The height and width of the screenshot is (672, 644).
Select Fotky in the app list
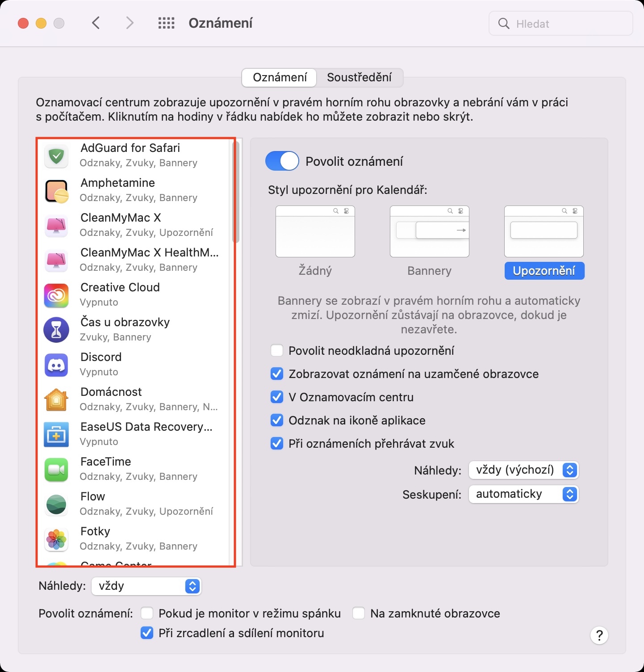[133, 539]
